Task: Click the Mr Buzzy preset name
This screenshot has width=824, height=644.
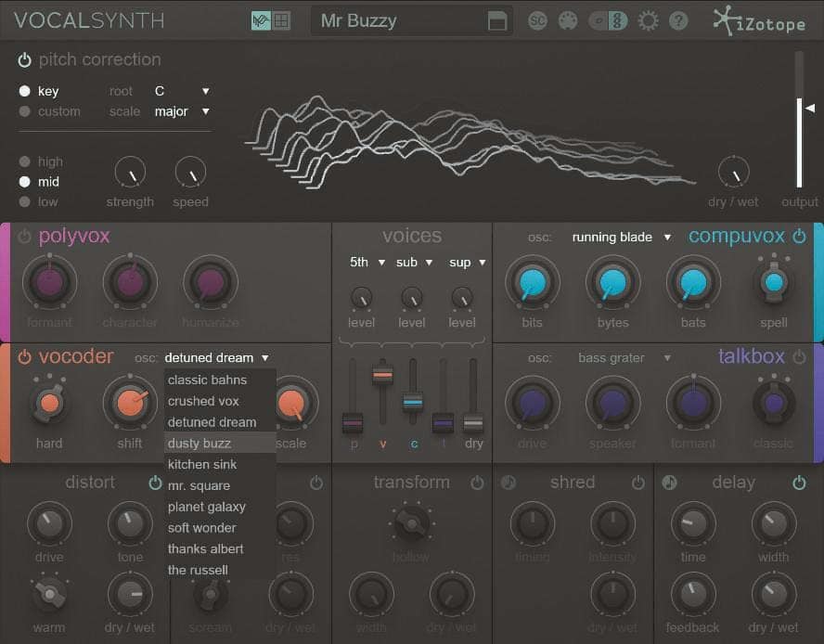Action: tap(359, 21)
